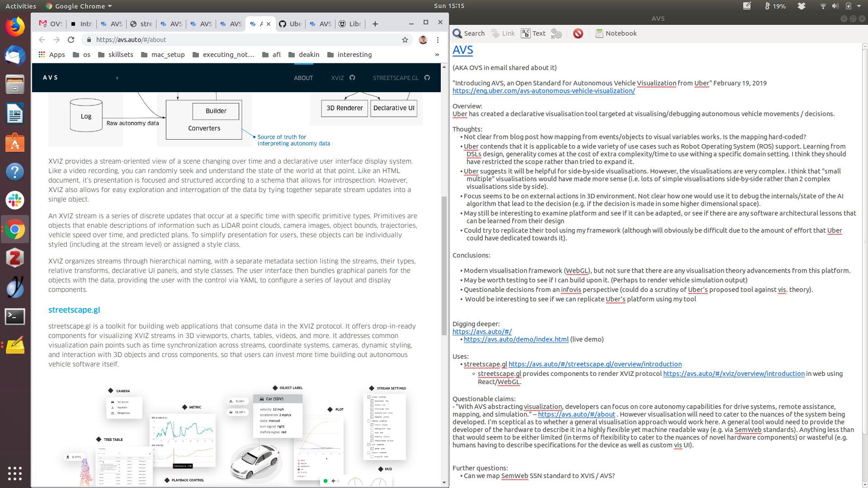This screenshot has width=868, height=488.
Task: Bookmark page with the star icon
Action: pos(405,40)
